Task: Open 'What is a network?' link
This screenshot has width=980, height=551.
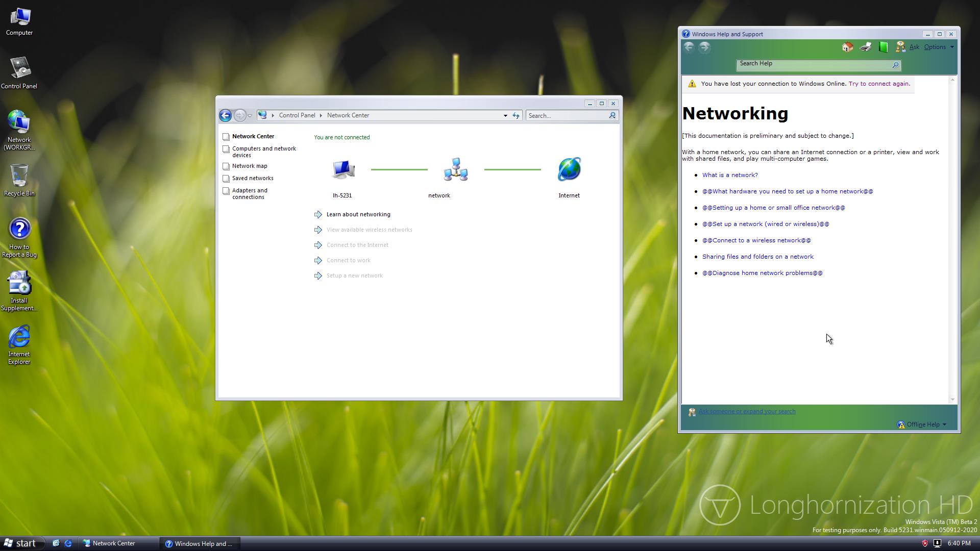Action: click(730, 175)
